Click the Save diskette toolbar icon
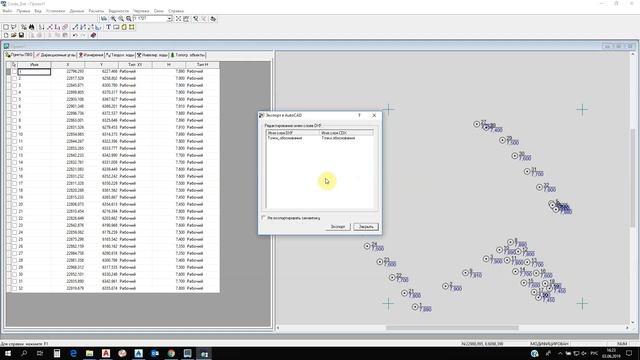 21,36
